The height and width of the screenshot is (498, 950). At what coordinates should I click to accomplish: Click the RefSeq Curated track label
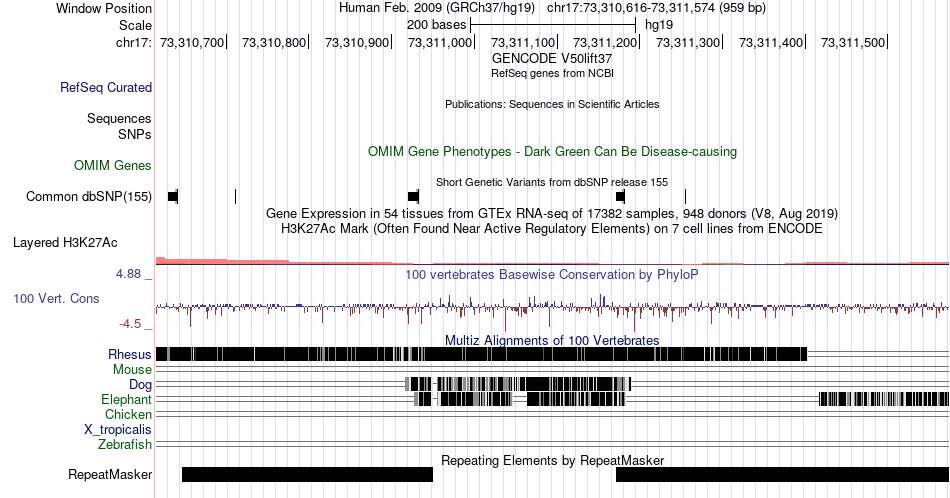pos(105,87)
